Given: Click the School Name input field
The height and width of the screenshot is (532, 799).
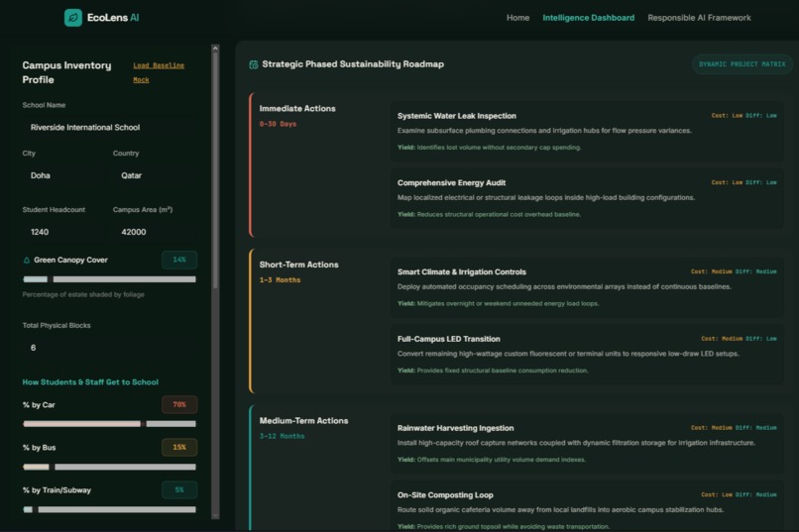Looking at the screenshot, I should [x=110, y=127].
